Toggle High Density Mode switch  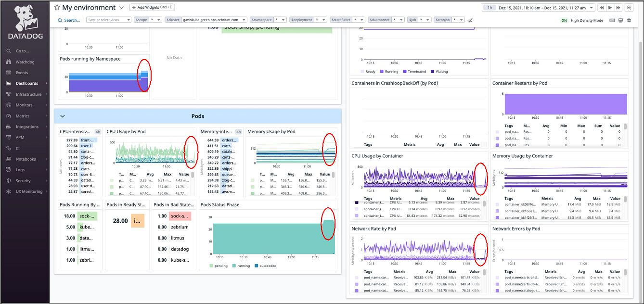click(564, 21)
